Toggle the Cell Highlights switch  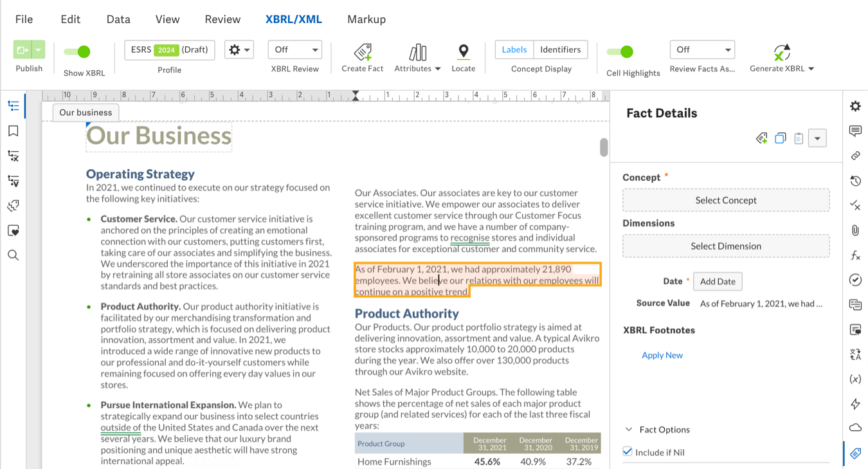(620, 51)
